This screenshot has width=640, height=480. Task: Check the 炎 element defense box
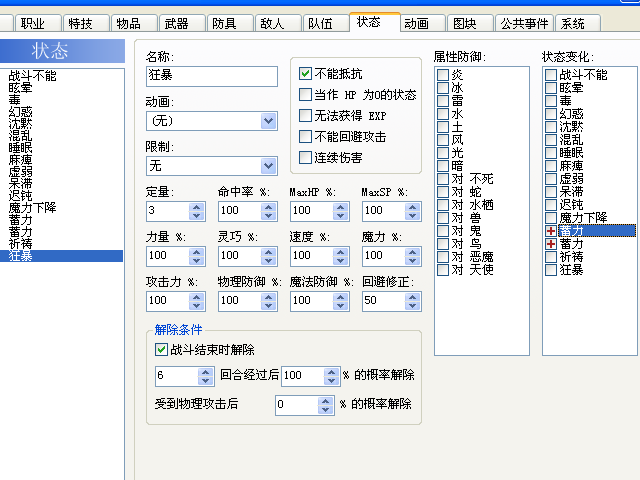pos(443,75)
